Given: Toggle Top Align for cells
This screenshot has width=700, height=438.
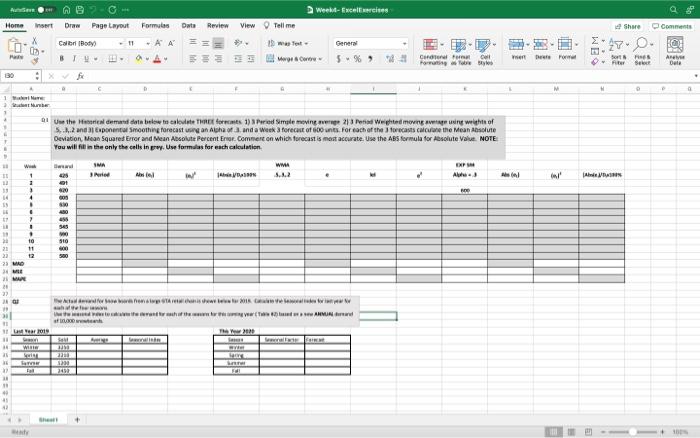Looking at the screenshot, I should tap(193, 43).
